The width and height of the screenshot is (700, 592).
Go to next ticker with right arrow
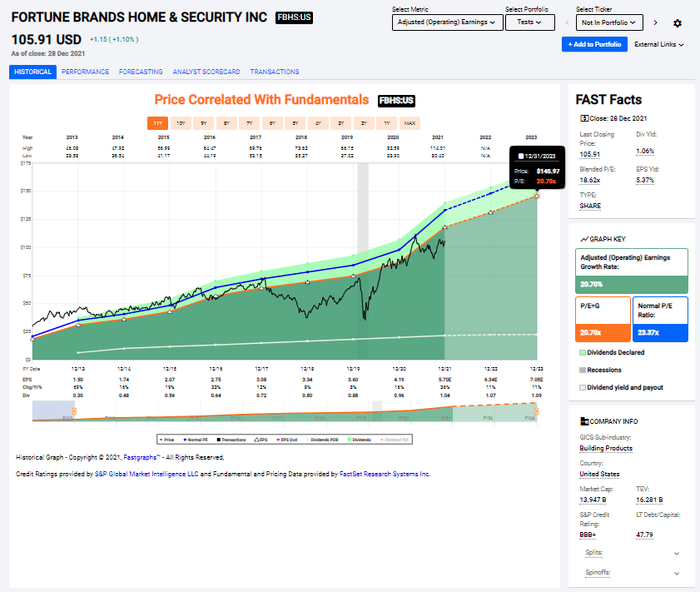click(655, 22)
